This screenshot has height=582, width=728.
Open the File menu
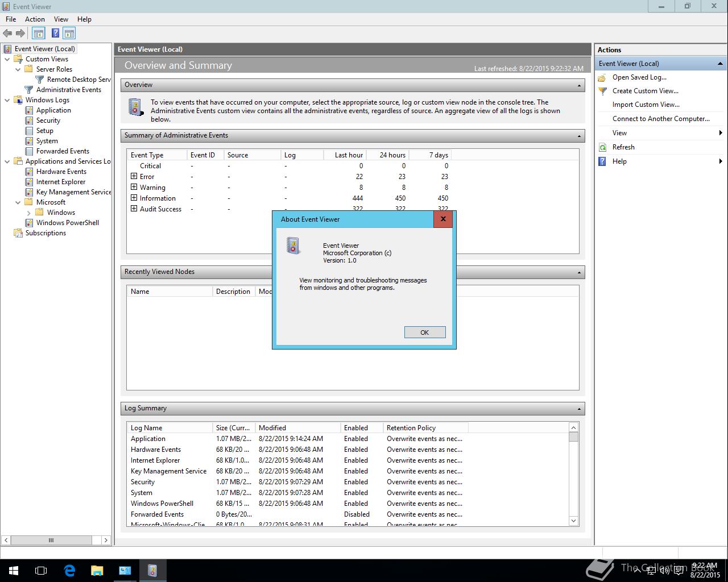point(11,19)
